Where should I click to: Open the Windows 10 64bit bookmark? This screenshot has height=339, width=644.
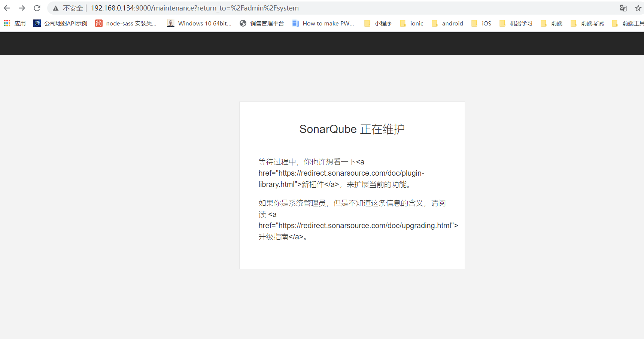[199, 23]
